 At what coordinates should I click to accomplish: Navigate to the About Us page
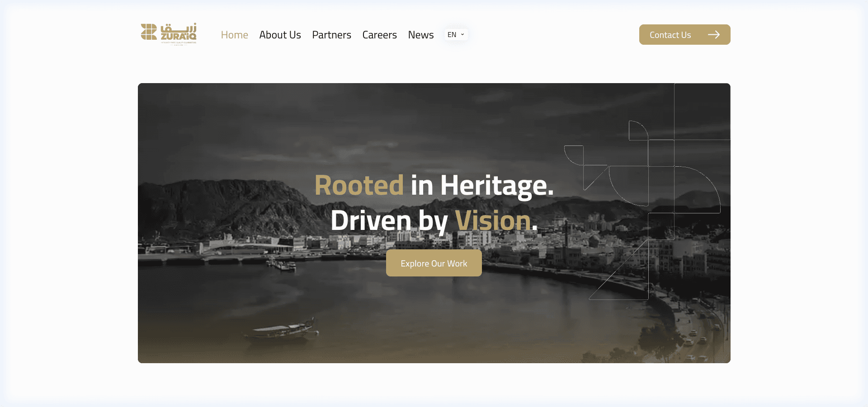(x=280, y=34)
